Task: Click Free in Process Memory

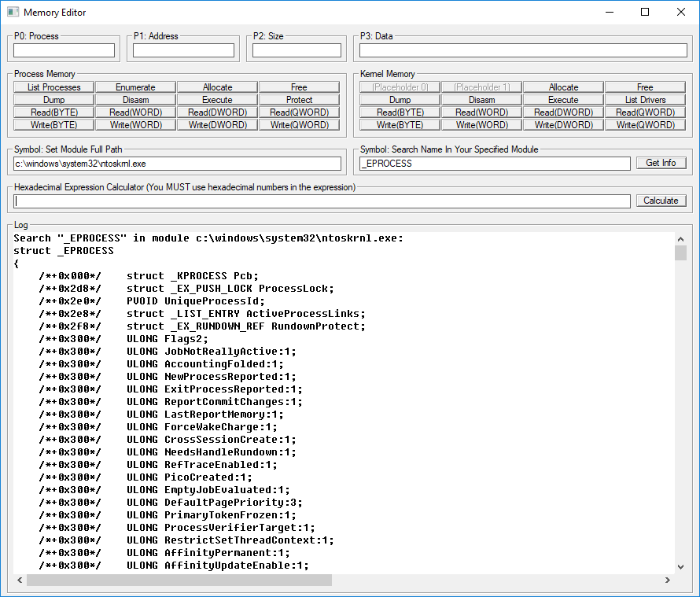Action: click(299, 87)
